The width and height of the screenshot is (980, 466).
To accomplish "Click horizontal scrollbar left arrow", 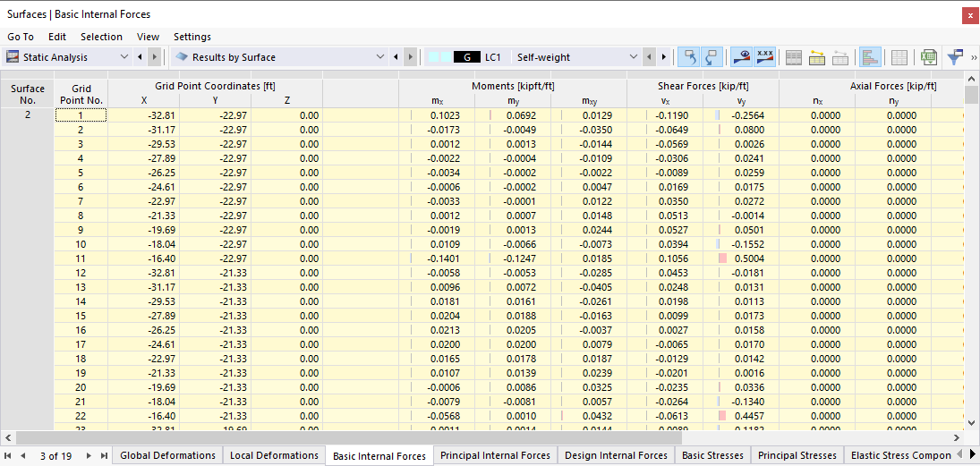I will tap(7, 437).
